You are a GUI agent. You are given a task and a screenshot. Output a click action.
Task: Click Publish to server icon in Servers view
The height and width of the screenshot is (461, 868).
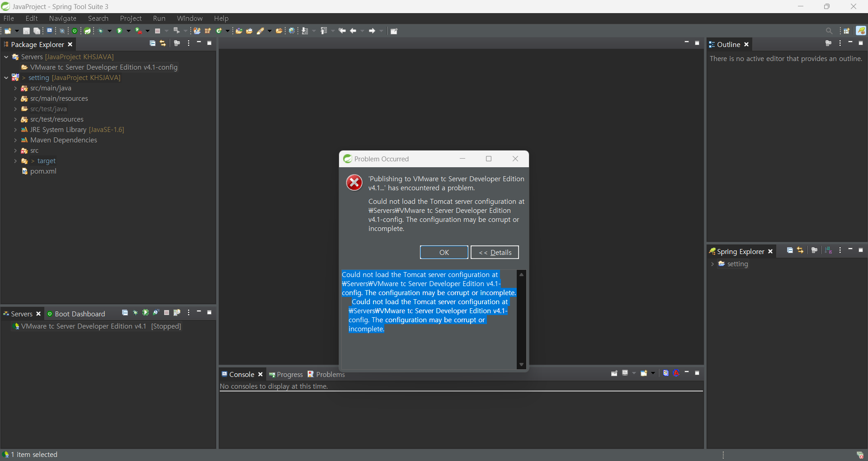pos(177,313)
